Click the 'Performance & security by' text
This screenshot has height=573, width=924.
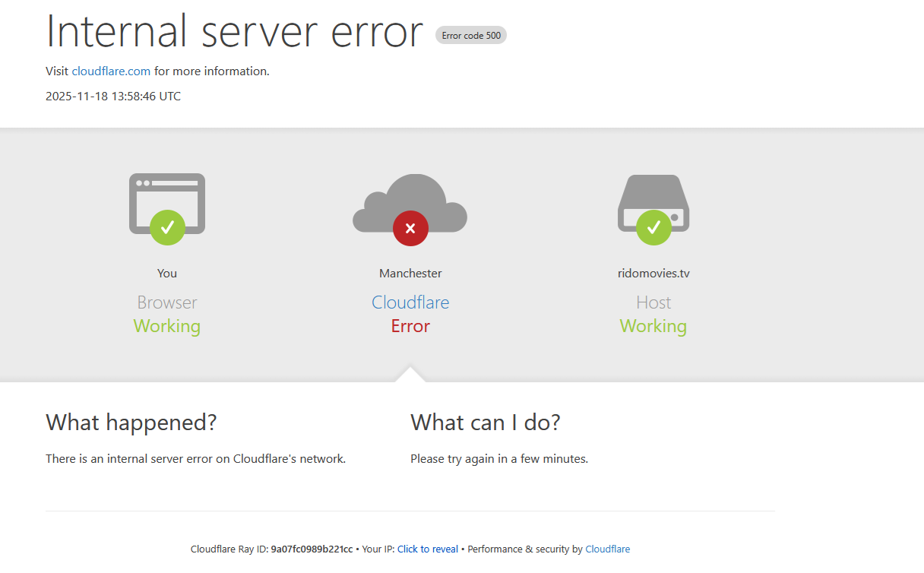click(x=525, y=549)
